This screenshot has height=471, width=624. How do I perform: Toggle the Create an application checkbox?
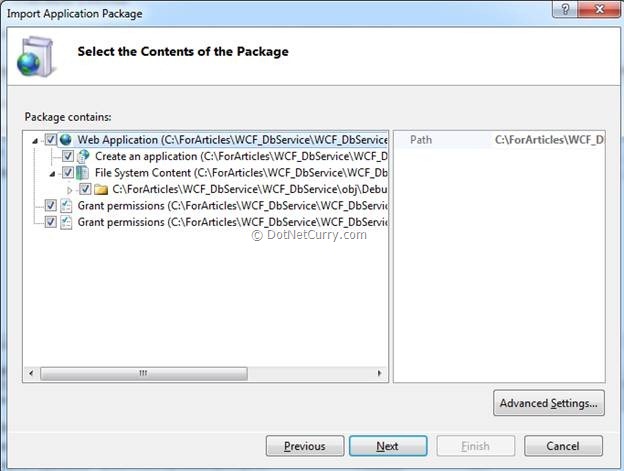[68, 156]
